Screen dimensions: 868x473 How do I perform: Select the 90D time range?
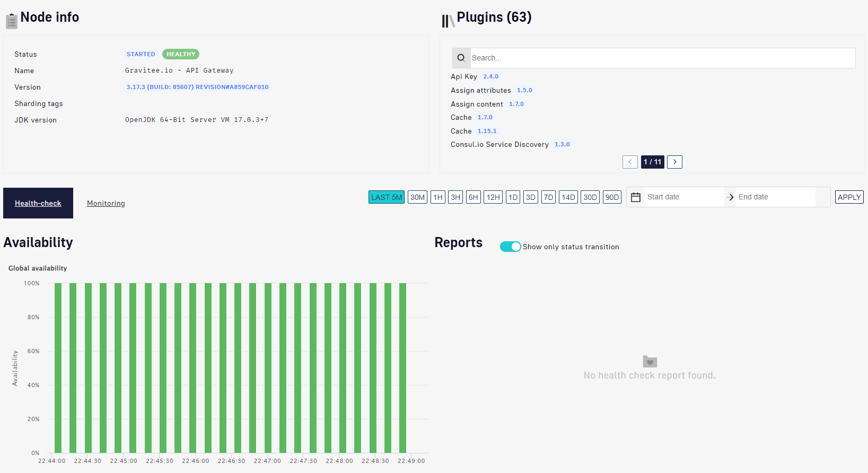[612, 197]
